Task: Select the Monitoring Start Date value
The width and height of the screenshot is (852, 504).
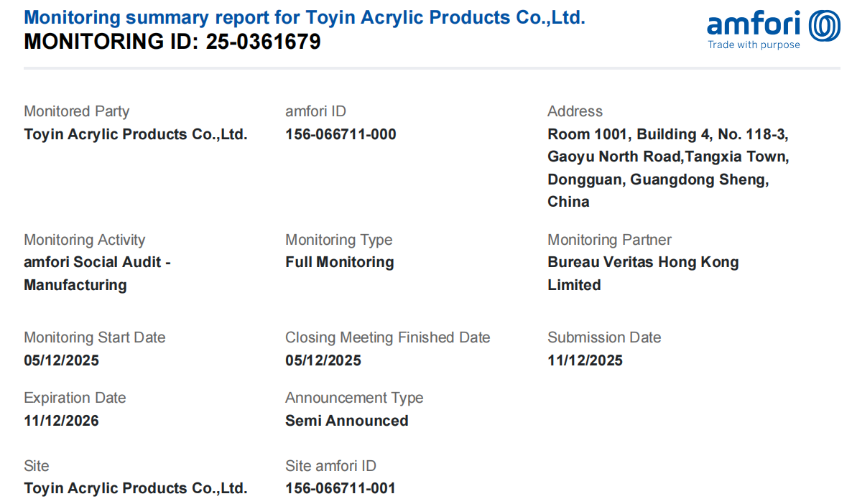Action: (62, 360)
